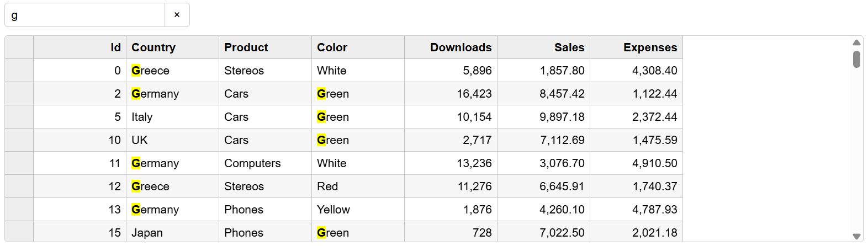Sort by the Country column header

[x=172, y=47]
